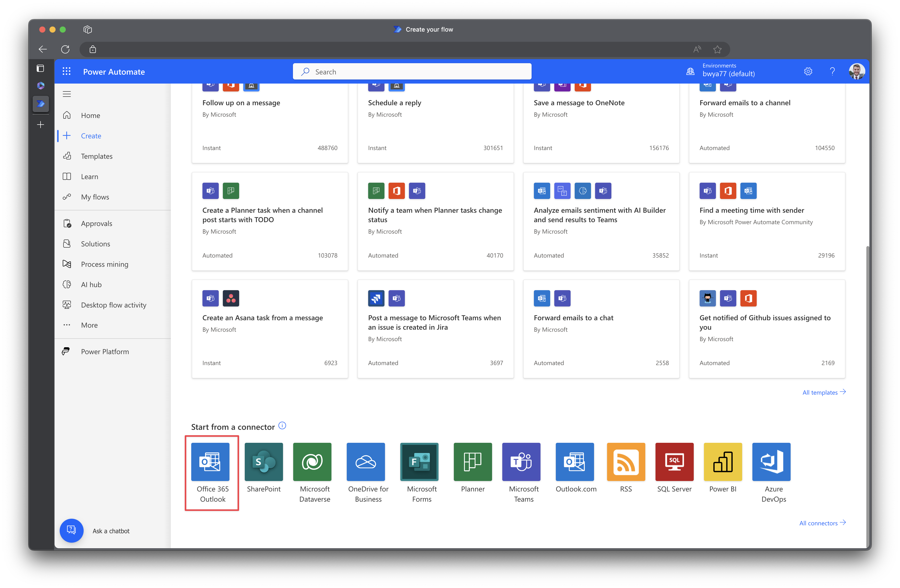The image size is (900, 588).
Task: Open Forward emails to a chat template
Action: [601, 329]
